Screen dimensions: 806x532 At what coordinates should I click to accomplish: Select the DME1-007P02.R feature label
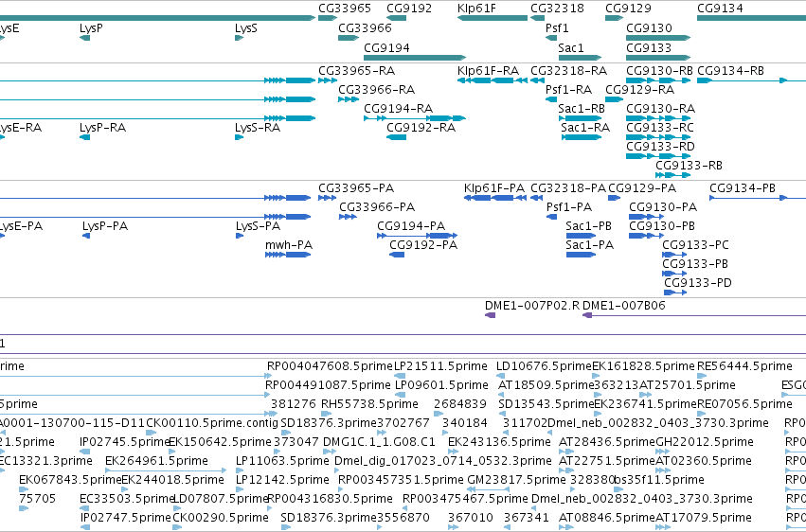pos(532,306)
